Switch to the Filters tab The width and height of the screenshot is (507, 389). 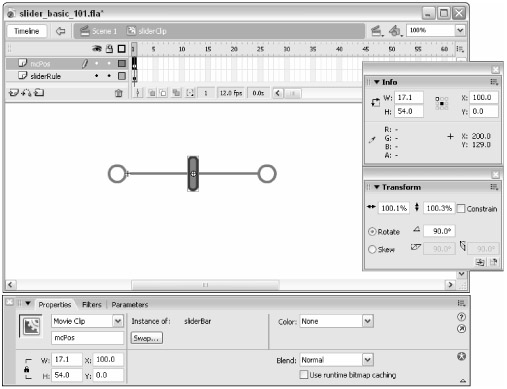click(92, 305)
